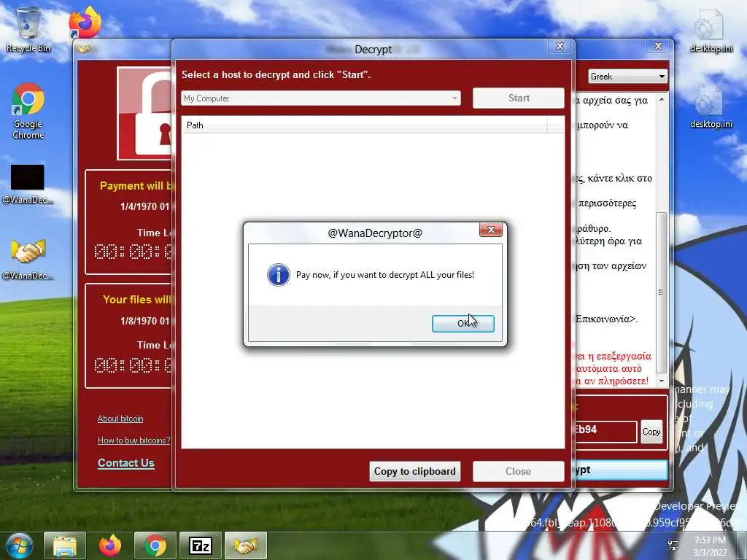Click the scroll up arrow of ransom note
747x560 pixels.
661,99
